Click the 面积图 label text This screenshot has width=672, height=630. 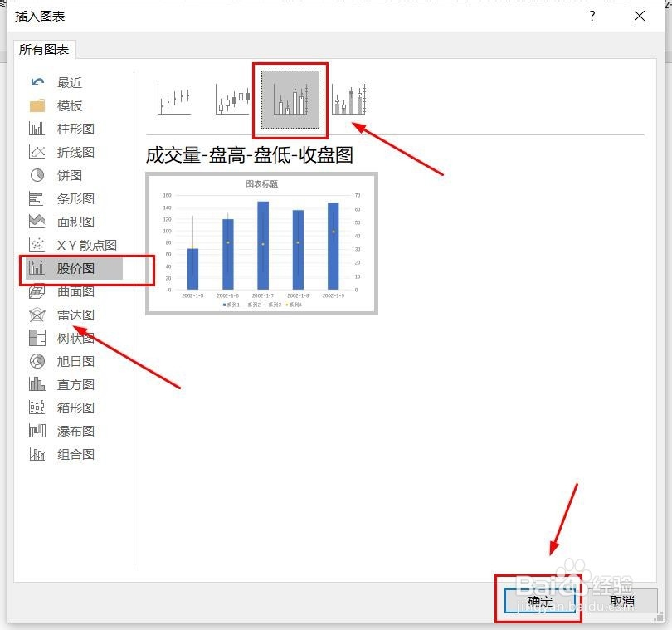[x=75, y=222]
